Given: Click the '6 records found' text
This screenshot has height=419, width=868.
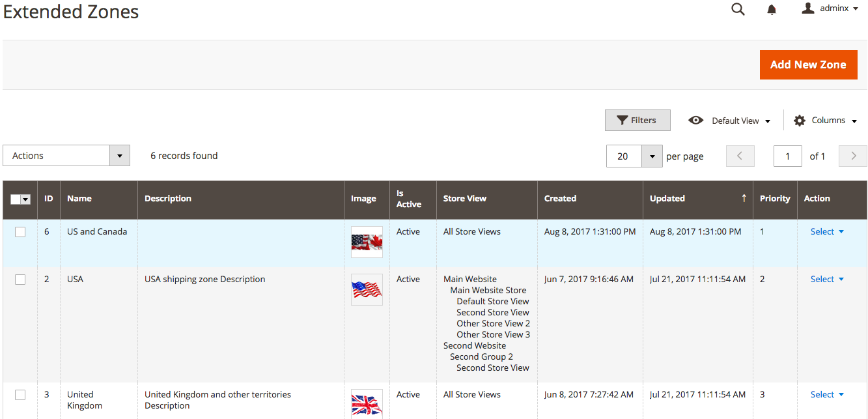Looking at the screenshot, I should pyautogui.click(x=184, y=156).
